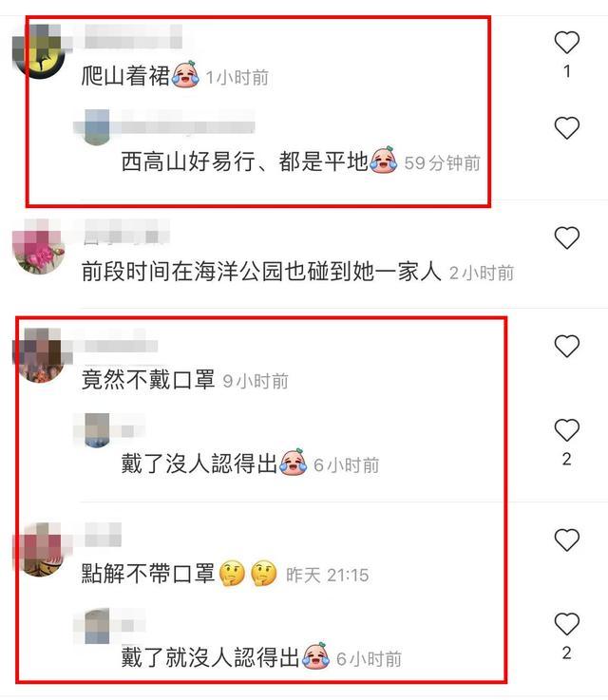Like the 戴了沒人認得出 reply
The height and width of the screenshot is (700, 608).
coord(566,430)
